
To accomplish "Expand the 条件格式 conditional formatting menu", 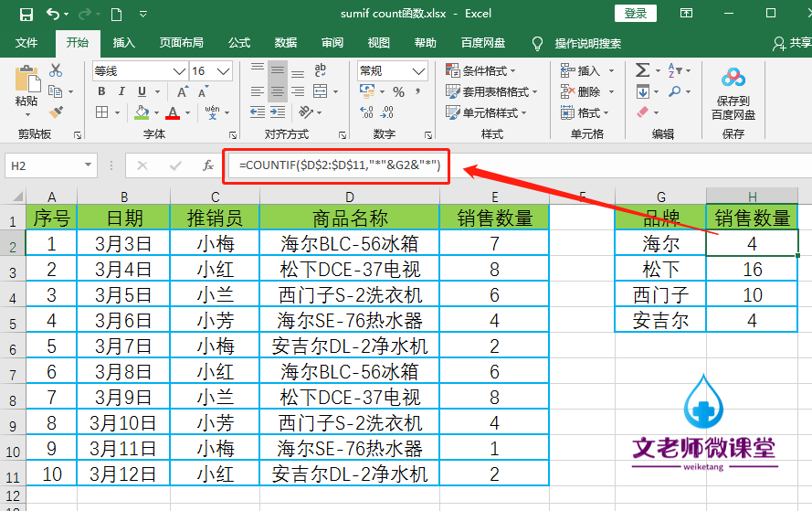I will tap(480, 70).
